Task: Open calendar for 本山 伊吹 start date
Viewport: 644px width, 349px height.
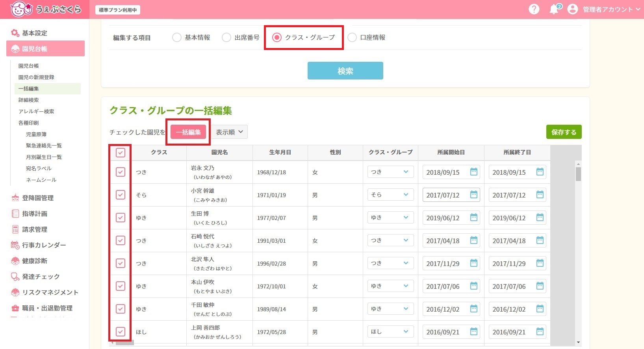Action: click(x=474, y=286)
